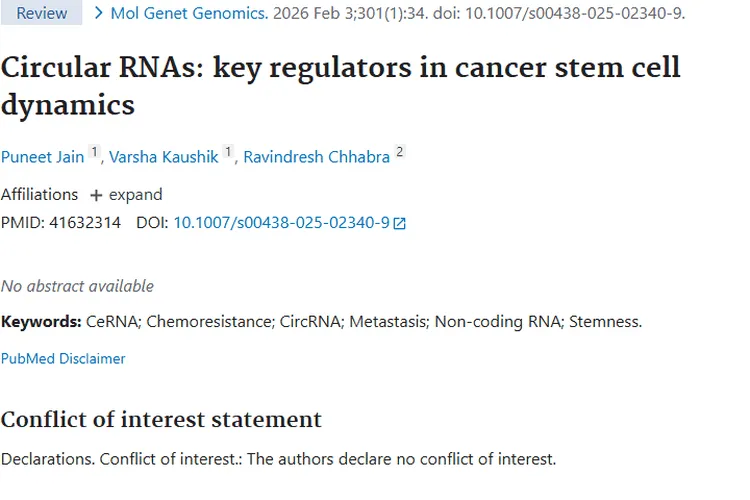Open author Varsha Kaushik's link
The height and width of the screenshot is (500, 750).
[x=163, y=157]
